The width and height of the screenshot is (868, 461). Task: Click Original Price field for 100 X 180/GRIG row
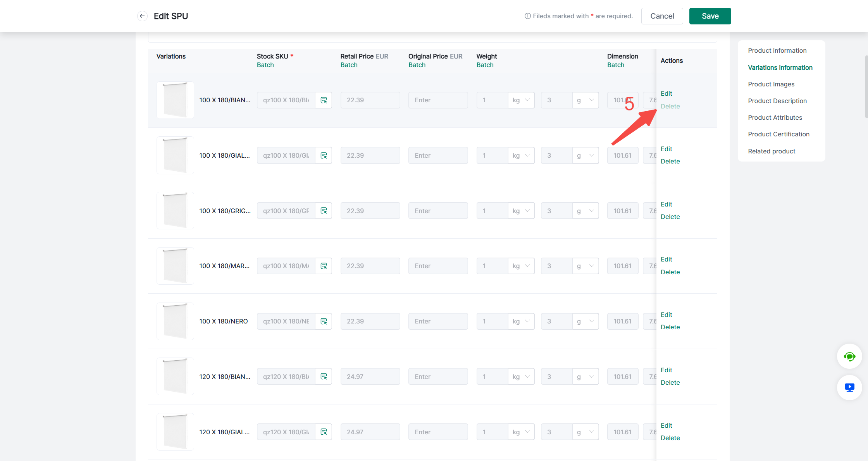click(438, 211)
